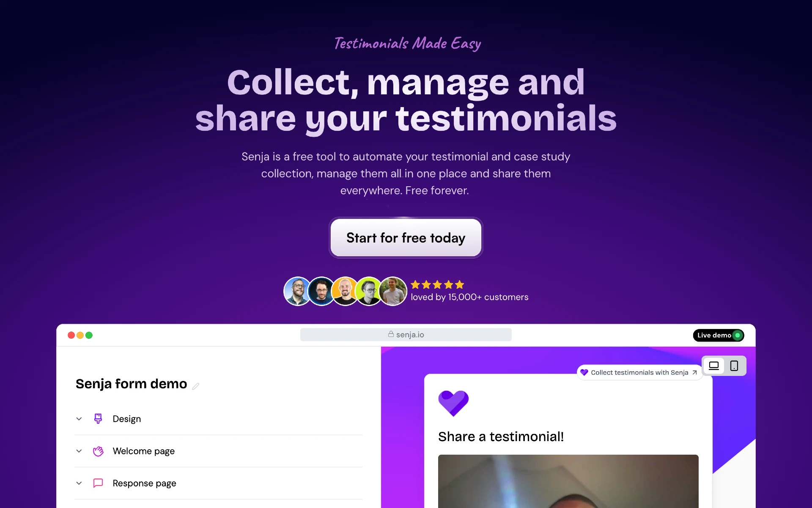Viewport: 812px width, 508px height.
Task: Click the Response page icon
Action: pos(98,482)
